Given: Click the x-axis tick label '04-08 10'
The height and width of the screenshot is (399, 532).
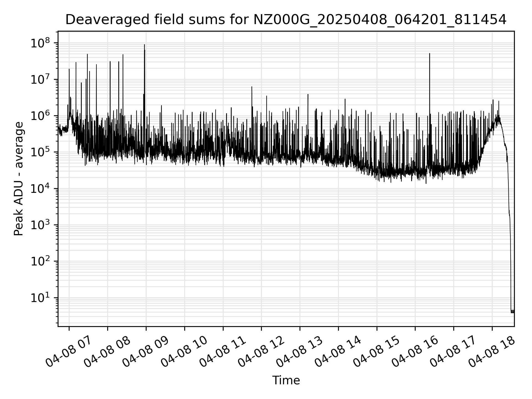Looking at the screenshot, I should click(x=184, y=352).
